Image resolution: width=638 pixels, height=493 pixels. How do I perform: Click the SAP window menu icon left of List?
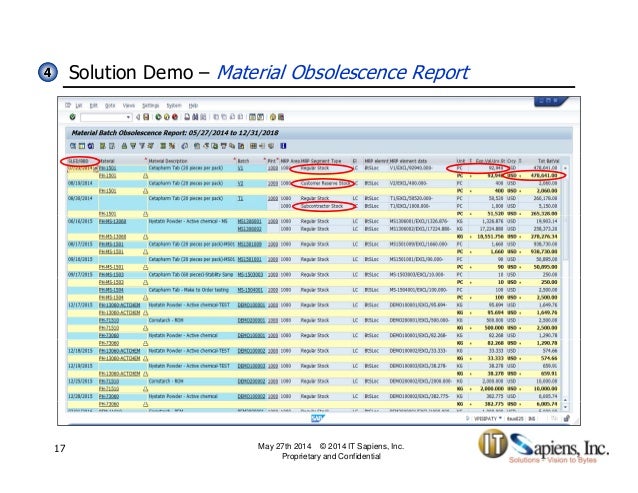(68, 105)
